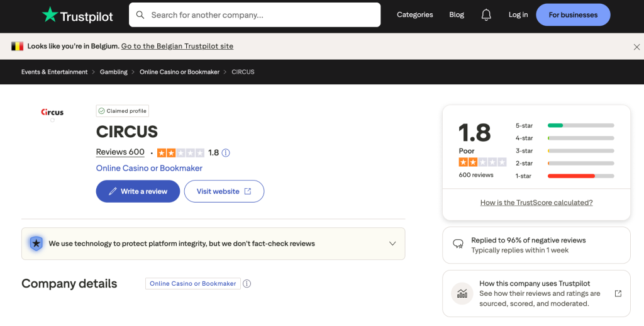Click Online Casino or Bookmaker tag in Company details
The height and width of the screenshot is (326, 644).
coord(193,284)
